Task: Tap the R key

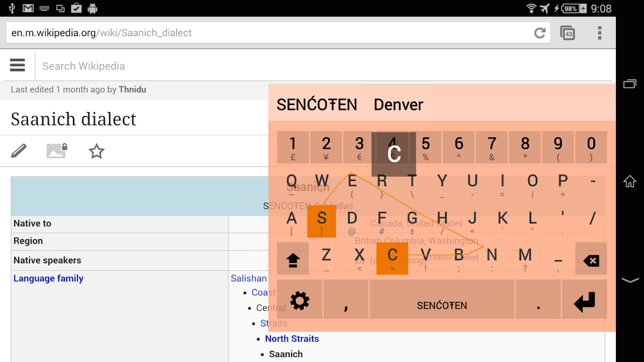Action: click(x=382, y=185)
